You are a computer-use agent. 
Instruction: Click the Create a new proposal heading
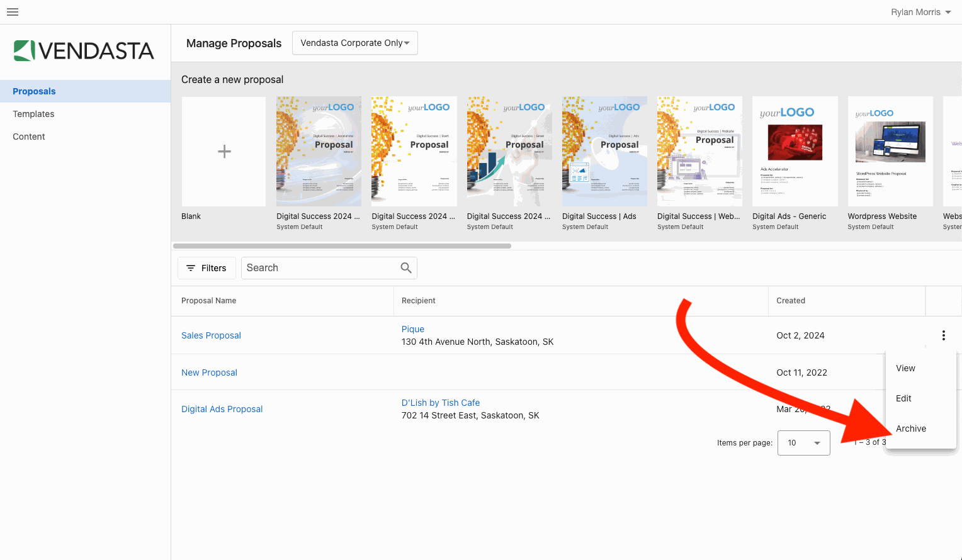point(232,79)
